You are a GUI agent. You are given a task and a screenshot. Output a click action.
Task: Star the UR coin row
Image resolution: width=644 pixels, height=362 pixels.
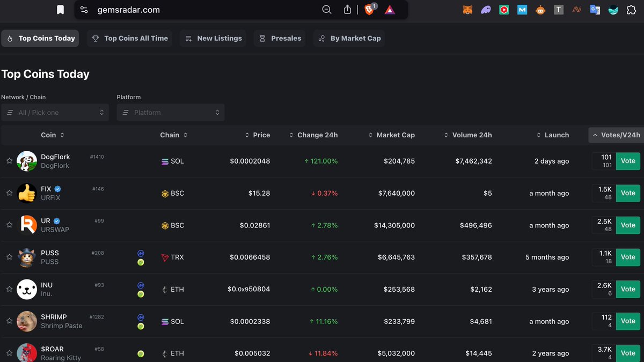(x=9, y=225)
